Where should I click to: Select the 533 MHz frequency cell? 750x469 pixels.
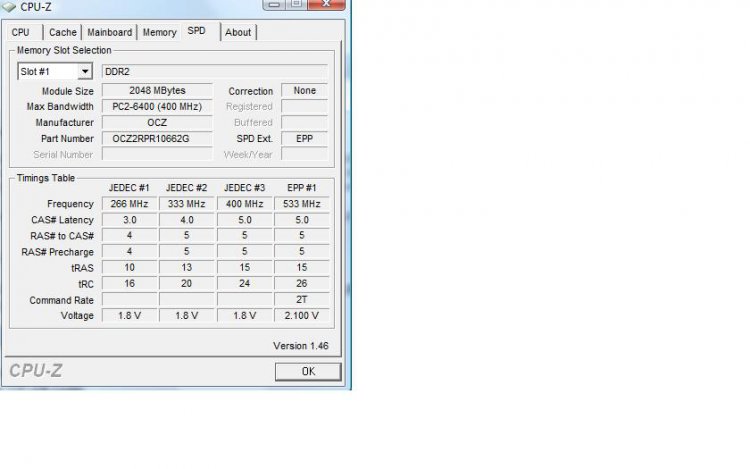point(302,204)
